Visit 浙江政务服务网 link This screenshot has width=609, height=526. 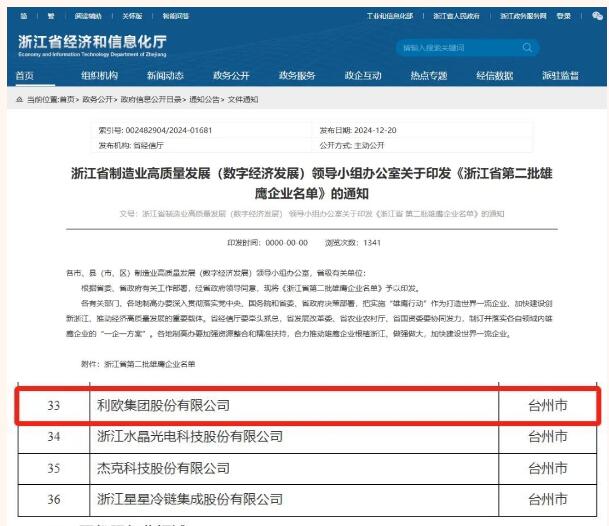[523, 16]
